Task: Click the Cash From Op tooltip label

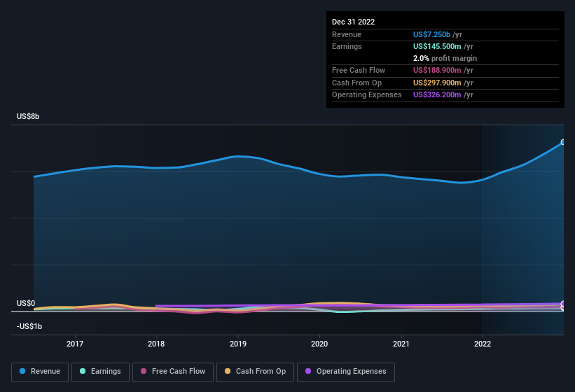Action: pyautogui.click(x=356, y=83)
